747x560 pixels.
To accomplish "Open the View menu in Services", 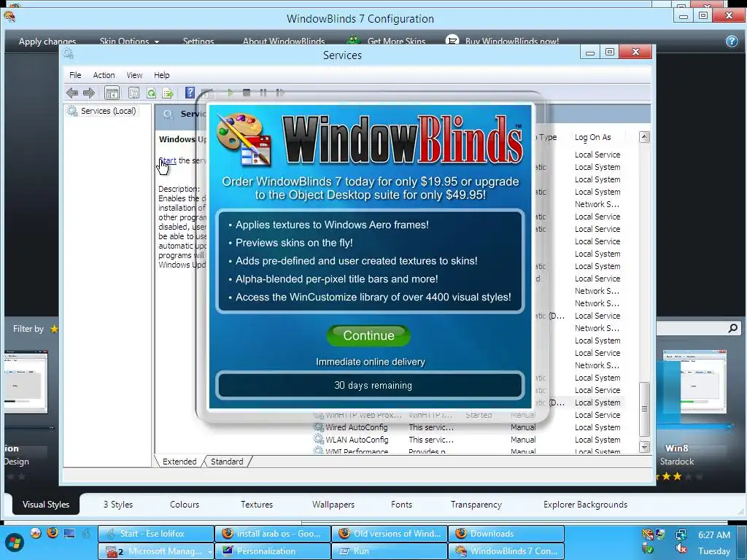I will pyautogui.click(x=134, y=75).
